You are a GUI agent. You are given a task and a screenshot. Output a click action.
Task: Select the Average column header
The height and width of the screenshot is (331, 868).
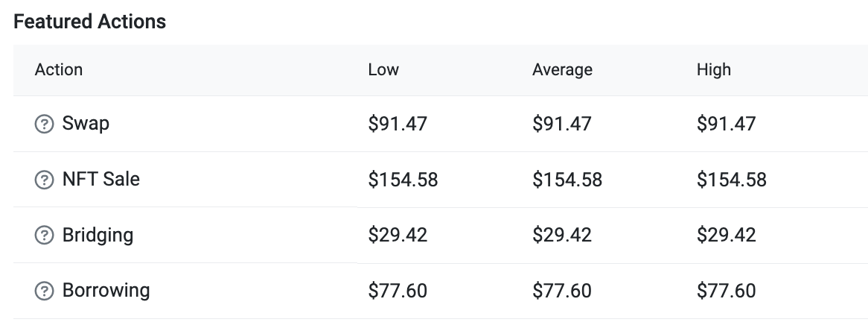(563, 70)
